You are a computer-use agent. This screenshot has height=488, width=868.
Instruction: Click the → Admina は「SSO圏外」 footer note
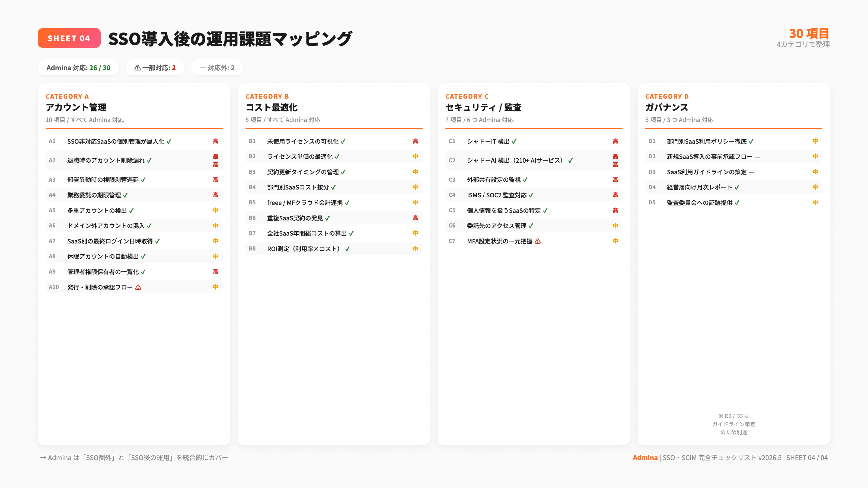coord(134,458)
